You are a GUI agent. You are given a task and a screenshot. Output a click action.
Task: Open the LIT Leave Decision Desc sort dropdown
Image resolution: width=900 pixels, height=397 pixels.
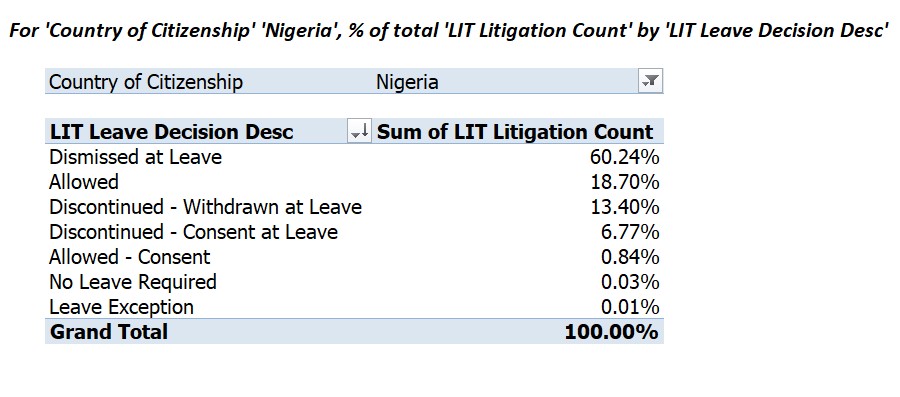click(360, 132)
